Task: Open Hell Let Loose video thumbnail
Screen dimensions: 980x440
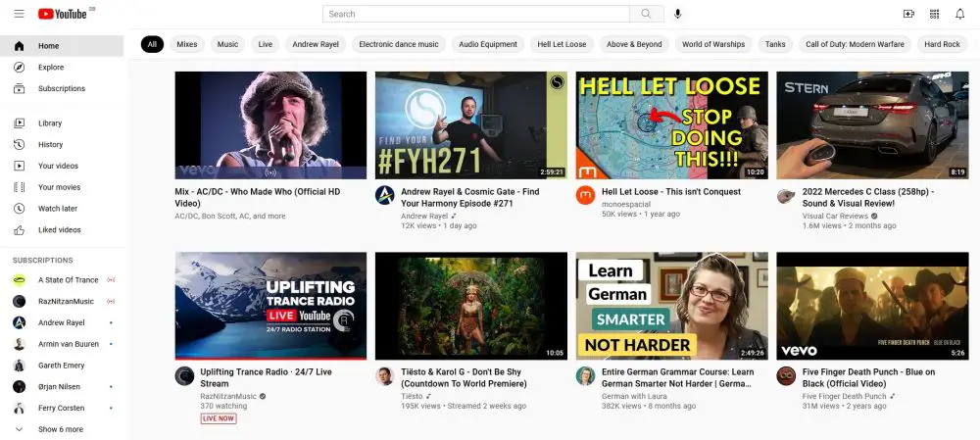Action: (x=672, y=125)
